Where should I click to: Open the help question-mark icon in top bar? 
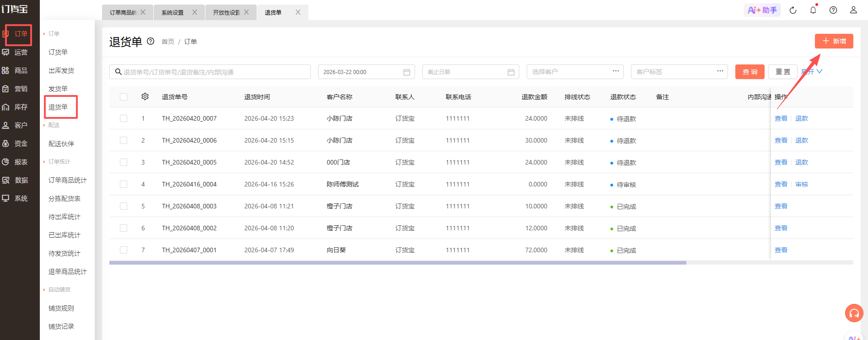833,10
